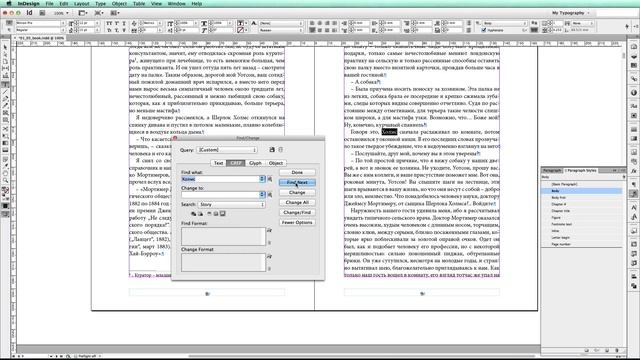
Task: Open the Query preset dropdown
Action: click(227, 150)
